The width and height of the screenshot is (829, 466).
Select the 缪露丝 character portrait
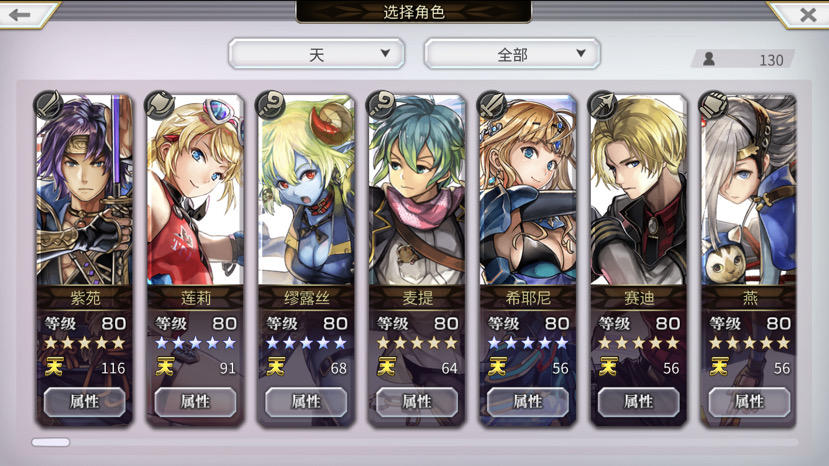click(306, 190)
